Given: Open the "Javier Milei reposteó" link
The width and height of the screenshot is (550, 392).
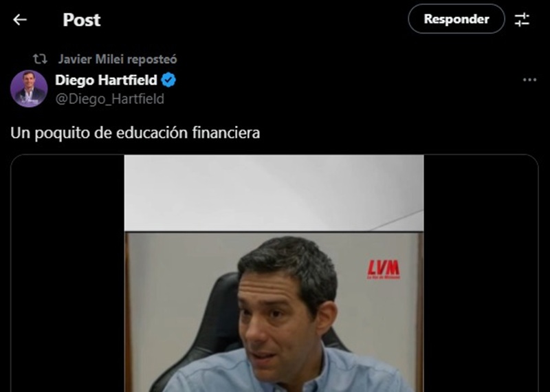Looking at the screenshot, I should [118, 59].
